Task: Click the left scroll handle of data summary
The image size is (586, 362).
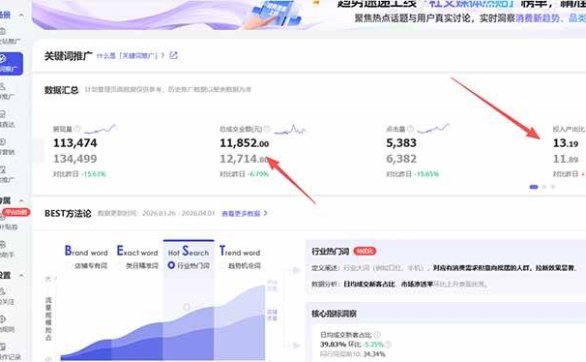Action: pyautogui.click(x=37, y=151)
